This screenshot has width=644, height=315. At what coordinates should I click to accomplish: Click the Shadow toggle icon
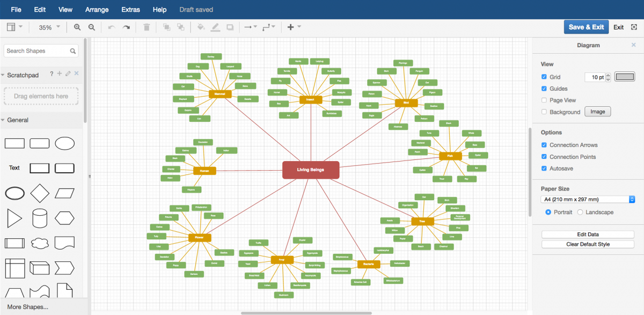coord(231,27)
